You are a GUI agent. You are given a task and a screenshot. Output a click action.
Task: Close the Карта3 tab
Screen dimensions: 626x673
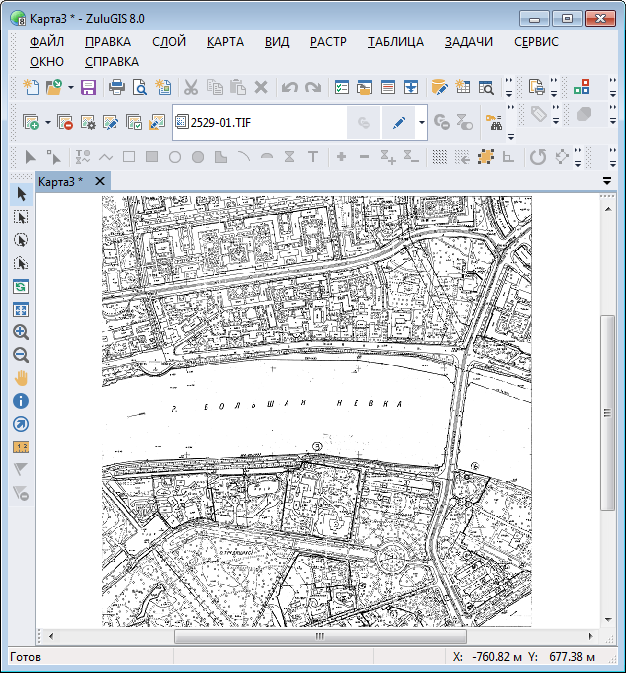[100, 181]
